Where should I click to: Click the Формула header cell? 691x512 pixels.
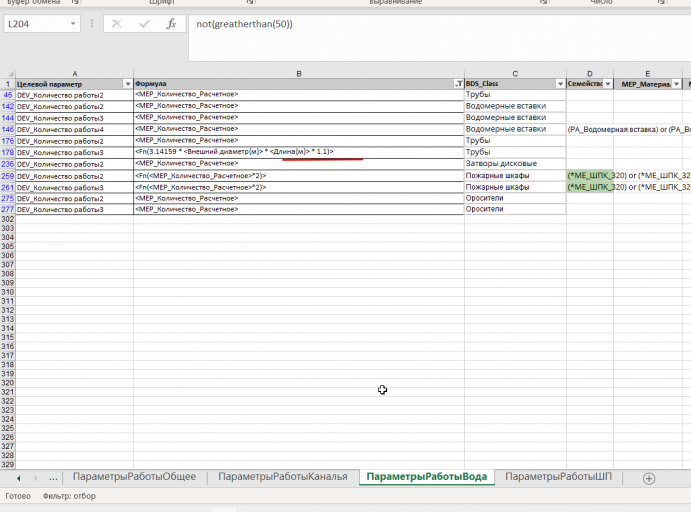point(298,84)
